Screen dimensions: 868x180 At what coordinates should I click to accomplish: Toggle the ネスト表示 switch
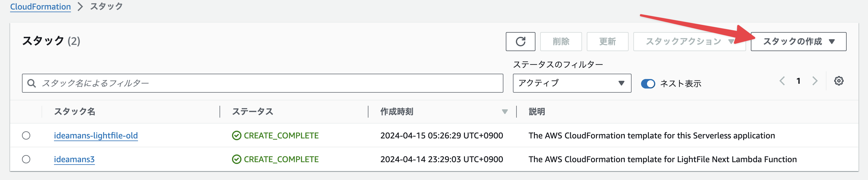click(648, 83)
